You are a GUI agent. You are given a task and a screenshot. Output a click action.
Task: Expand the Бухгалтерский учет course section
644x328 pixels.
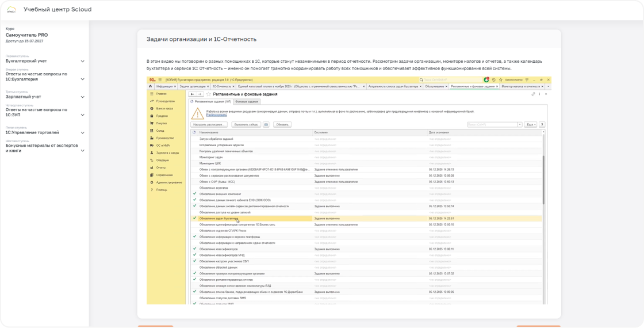click(83, 61)
